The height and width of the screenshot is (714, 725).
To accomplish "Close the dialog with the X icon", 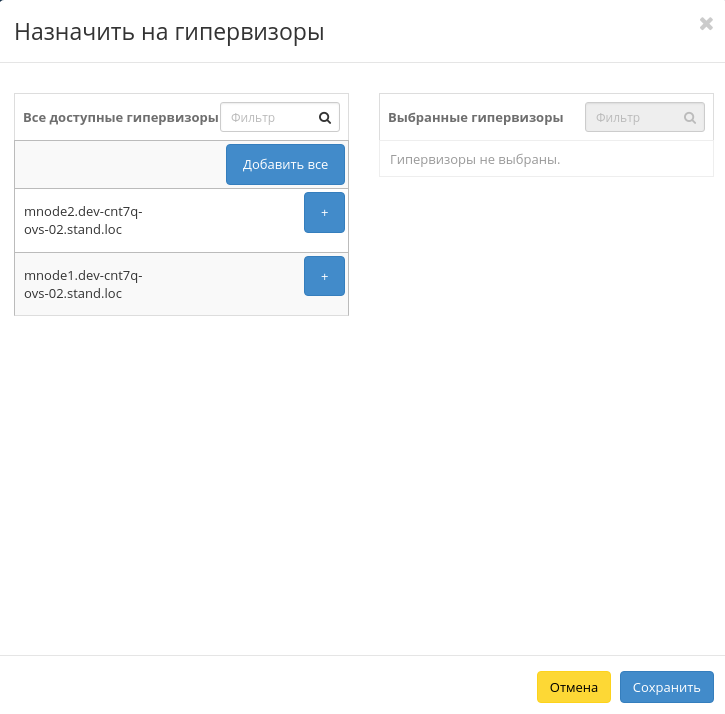I will tap(706, 24).
